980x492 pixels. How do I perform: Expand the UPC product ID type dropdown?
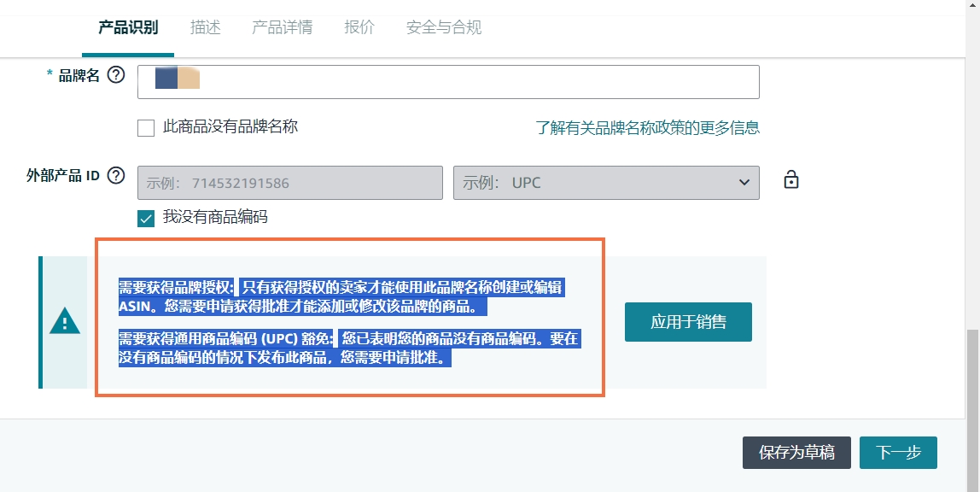click(x=605, y=183)
